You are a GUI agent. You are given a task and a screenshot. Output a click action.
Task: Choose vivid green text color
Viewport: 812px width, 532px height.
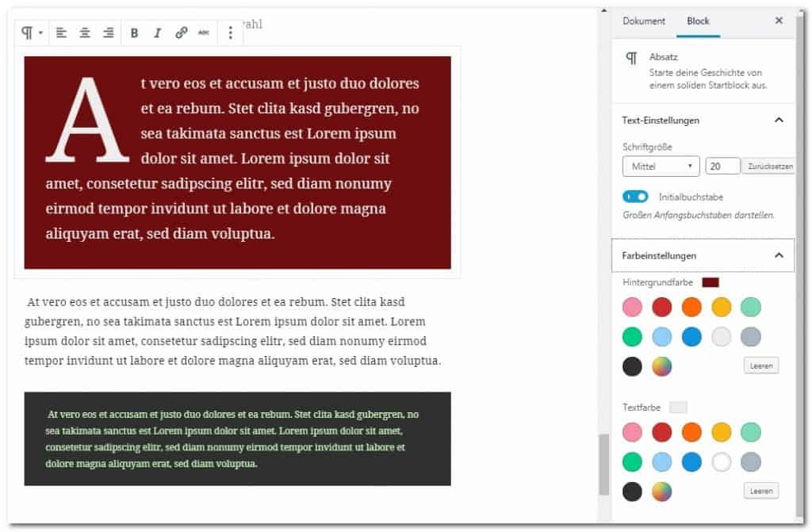(632, 462)
